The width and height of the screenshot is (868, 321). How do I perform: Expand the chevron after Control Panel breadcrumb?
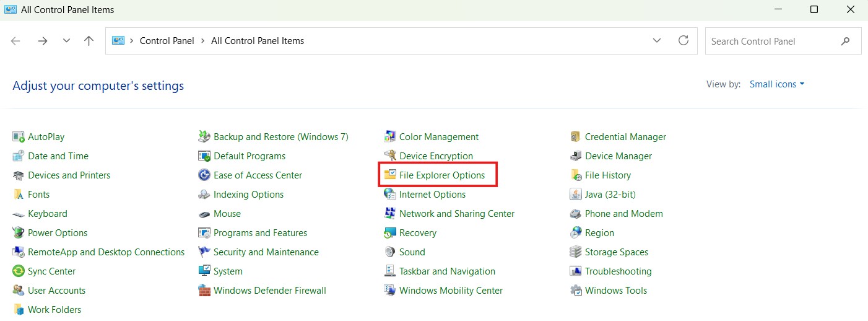coord(202,41)
